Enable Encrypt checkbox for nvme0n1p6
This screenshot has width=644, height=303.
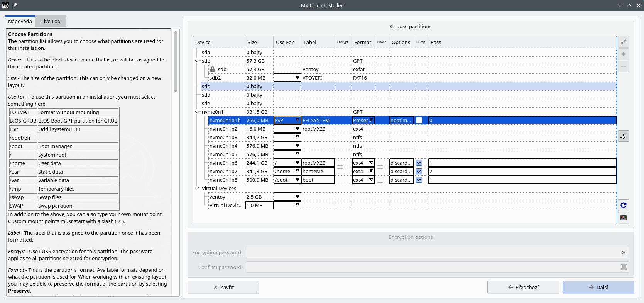(x=340, y=163)
